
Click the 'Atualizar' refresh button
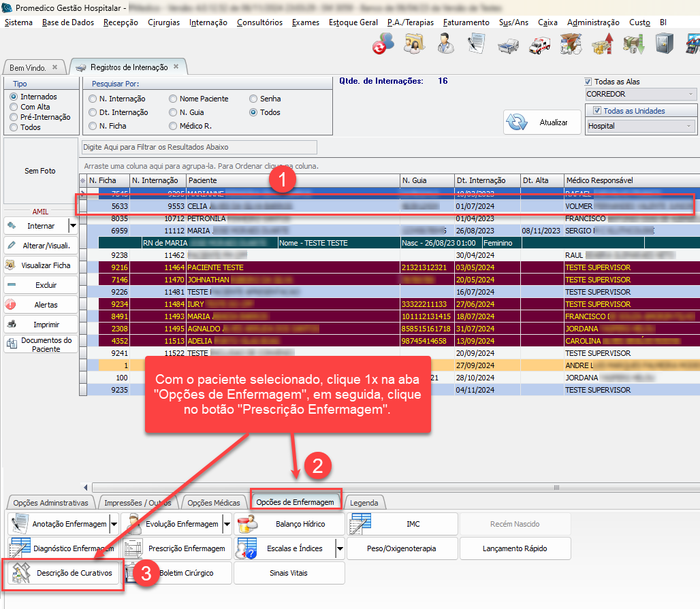542,122
